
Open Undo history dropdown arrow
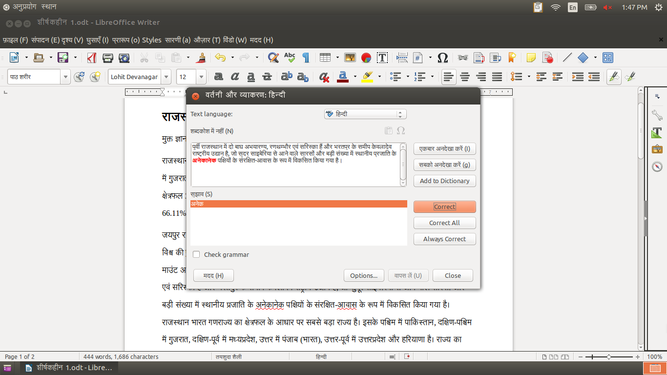click(x=232, y=57)
